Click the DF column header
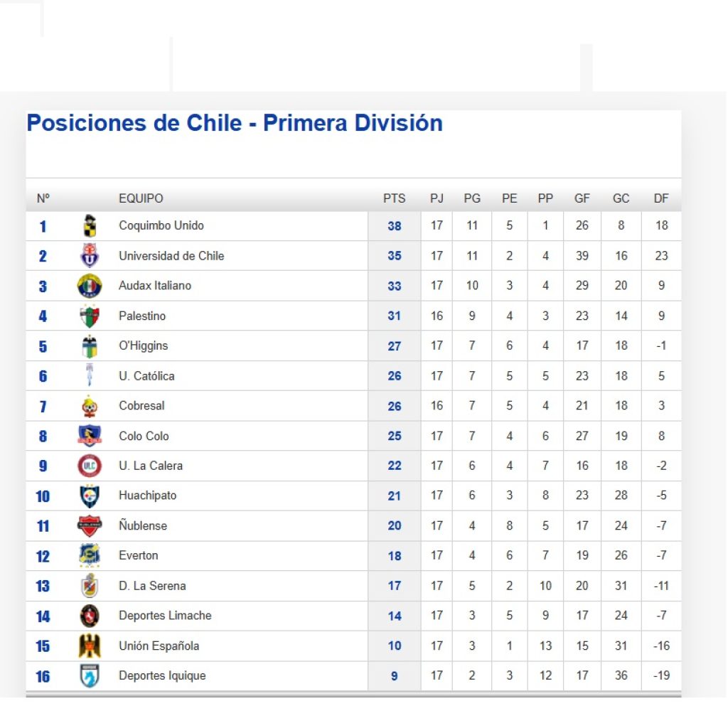This screenshot has width=728, height=728. pos(661,199)
